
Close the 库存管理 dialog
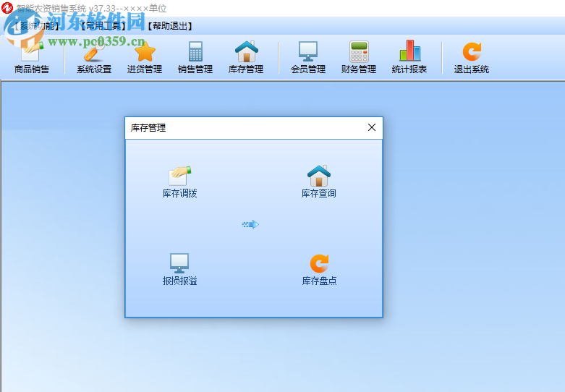click(x=372, y=127)
